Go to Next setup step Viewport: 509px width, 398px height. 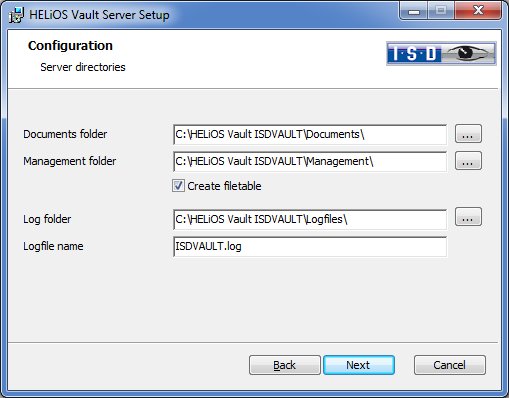click(x=359, y=365)
